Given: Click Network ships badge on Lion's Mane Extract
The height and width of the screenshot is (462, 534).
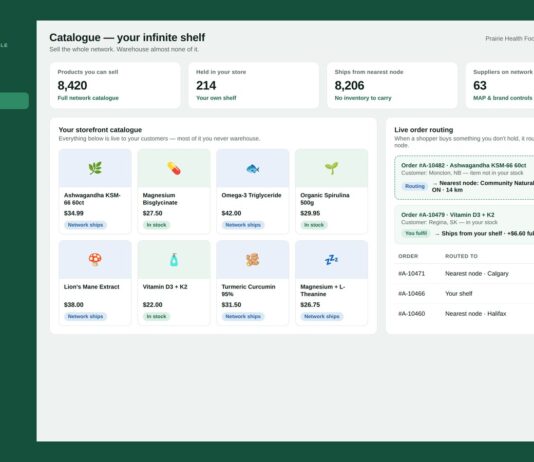Looking at the screenshot, I should pyautogui.click(x=85, y=316).
